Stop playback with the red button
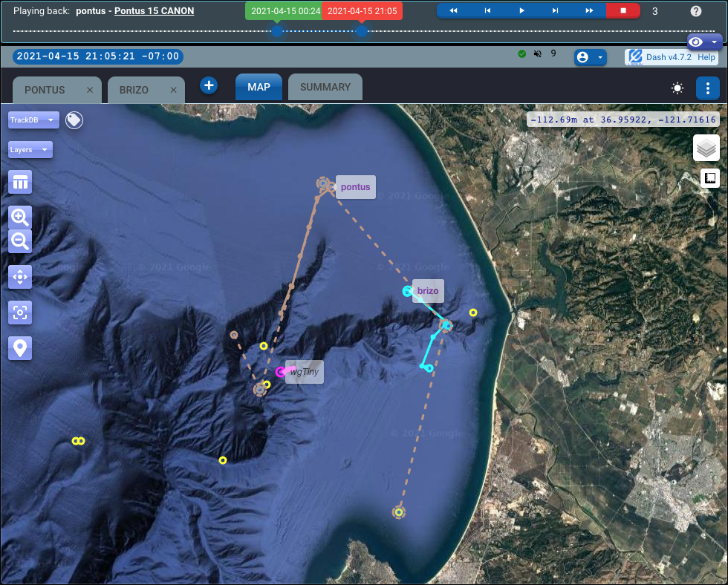 click(x=623, y=11)
